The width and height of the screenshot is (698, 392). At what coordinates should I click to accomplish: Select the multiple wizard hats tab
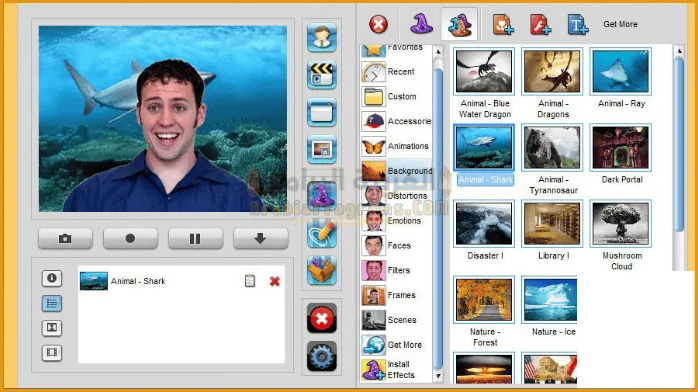point(459,24)
